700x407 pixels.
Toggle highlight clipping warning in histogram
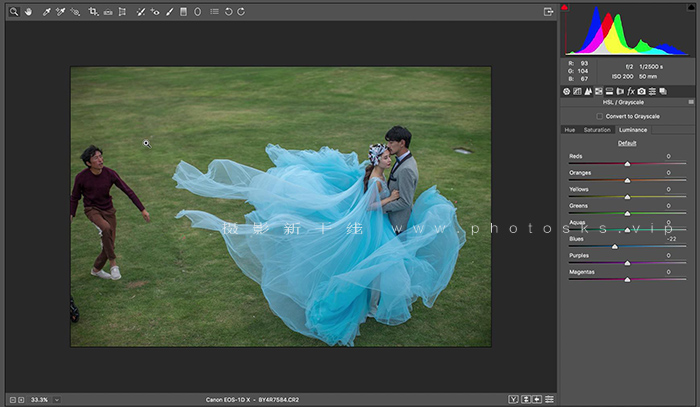coord(691,8)
